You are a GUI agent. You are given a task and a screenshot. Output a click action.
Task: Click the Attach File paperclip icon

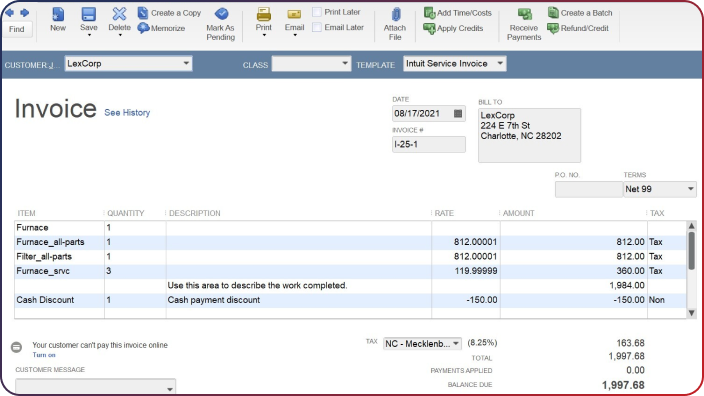coord(396,14)
